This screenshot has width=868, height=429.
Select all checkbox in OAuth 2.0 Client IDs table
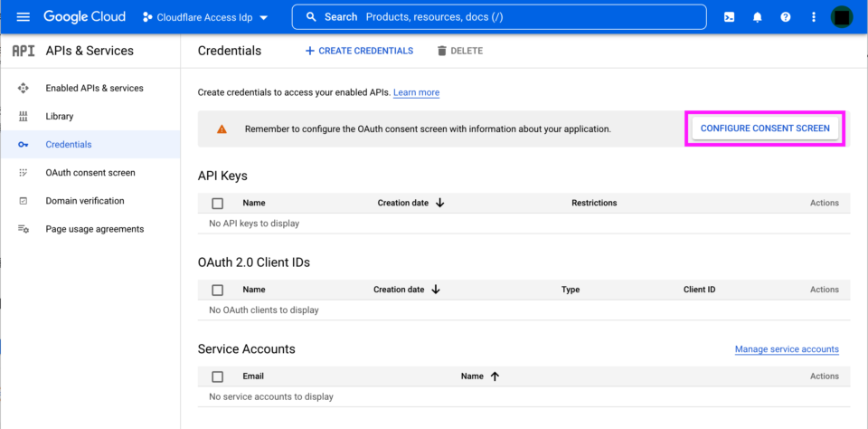tap(218, 290)
